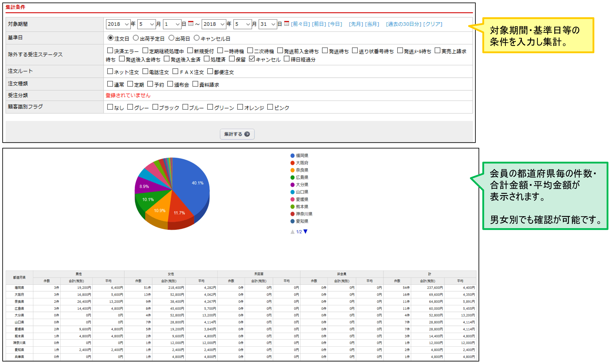Click the 奈良県 legend marker
Viewport: 612px width, 364px height.
pos(292,170)
